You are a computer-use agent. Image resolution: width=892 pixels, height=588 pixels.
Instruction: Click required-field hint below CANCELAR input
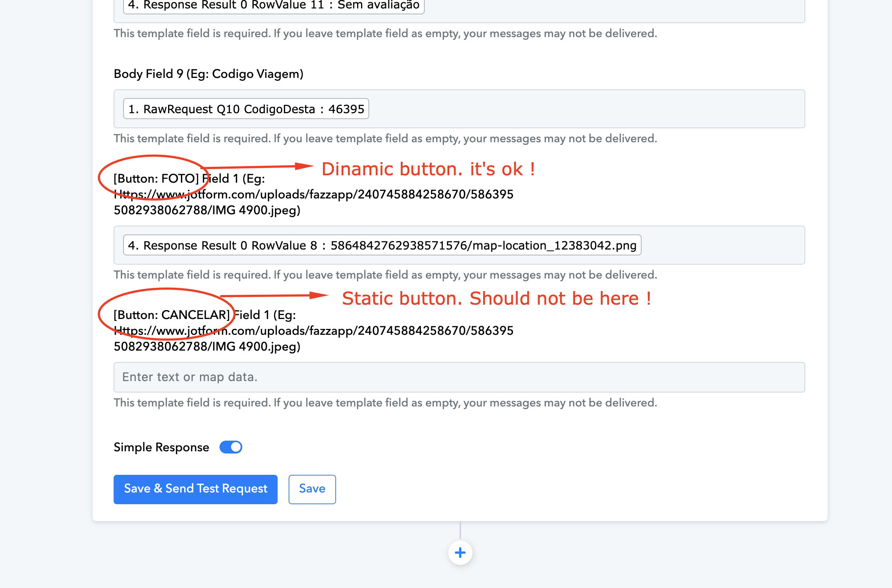tap(385, 403)
